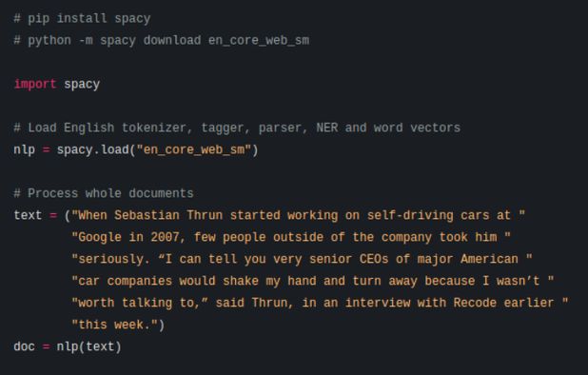Click the pip install spacy comment

pos(82,18)
